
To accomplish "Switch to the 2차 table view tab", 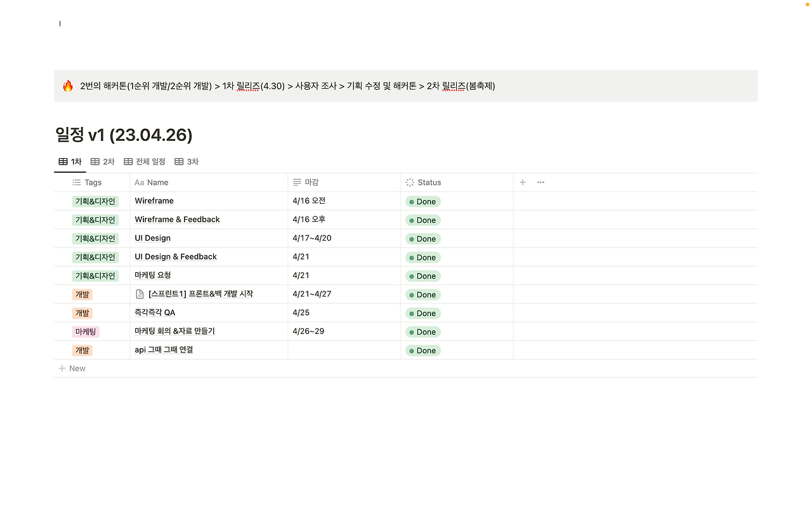I will (x=103, y=162).
